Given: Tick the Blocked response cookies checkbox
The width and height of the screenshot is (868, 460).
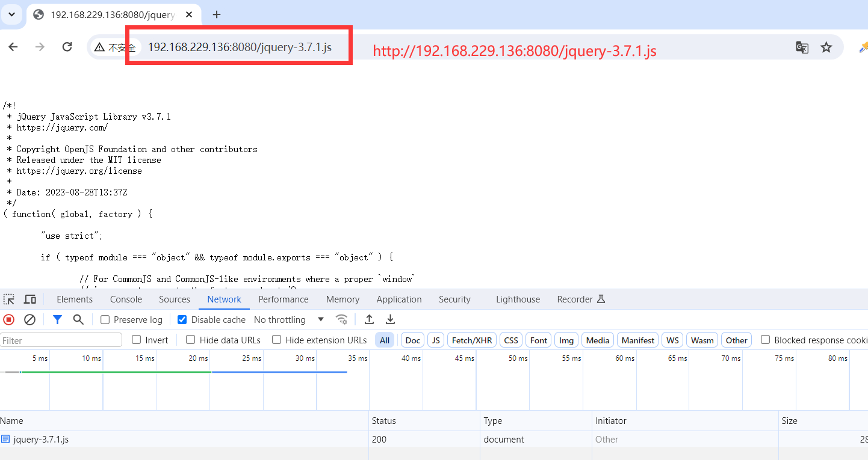Looking at the screenshot, I should tap(766, 340).
